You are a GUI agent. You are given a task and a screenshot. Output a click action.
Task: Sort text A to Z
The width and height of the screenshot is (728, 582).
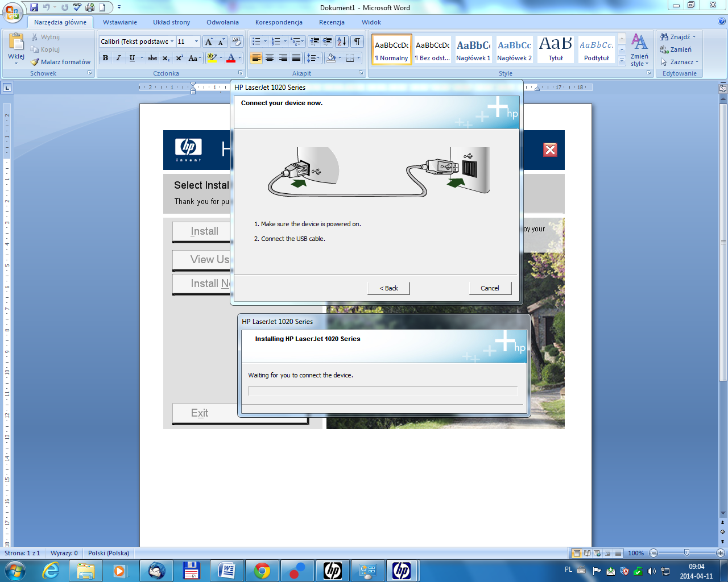[x=342, y=41]
